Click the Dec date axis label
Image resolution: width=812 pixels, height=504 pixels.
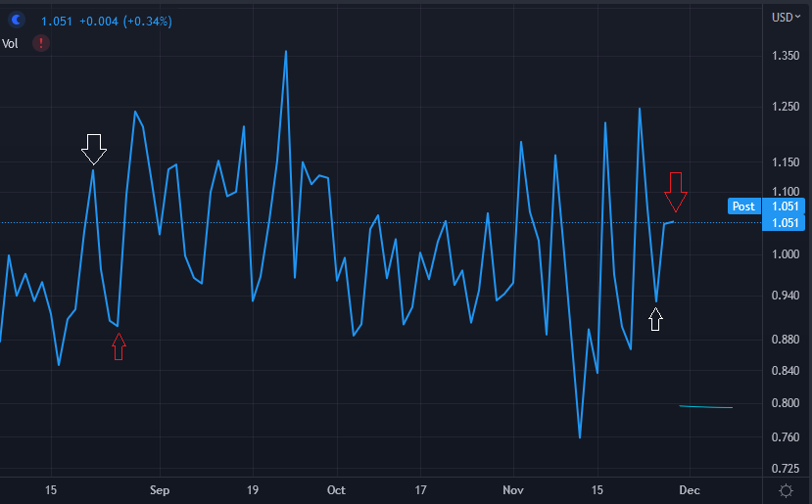click(690, 490)
